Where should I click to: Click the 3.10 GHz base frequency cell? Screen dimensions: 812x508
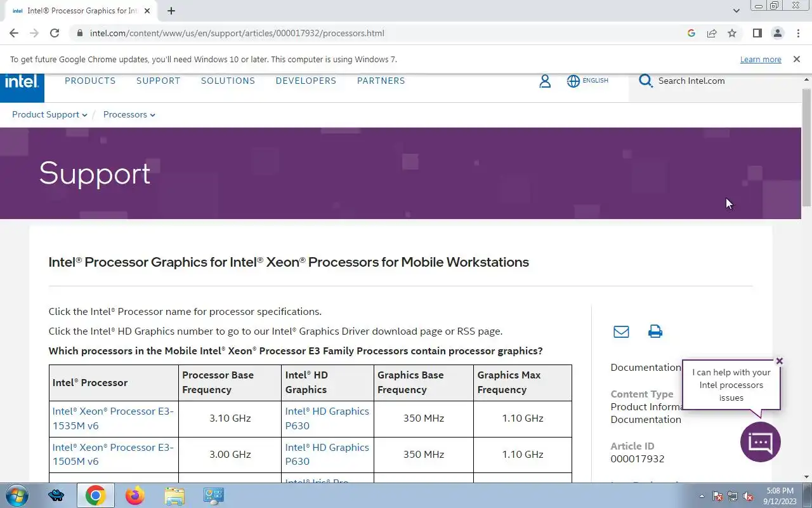(x=230, y=418)
